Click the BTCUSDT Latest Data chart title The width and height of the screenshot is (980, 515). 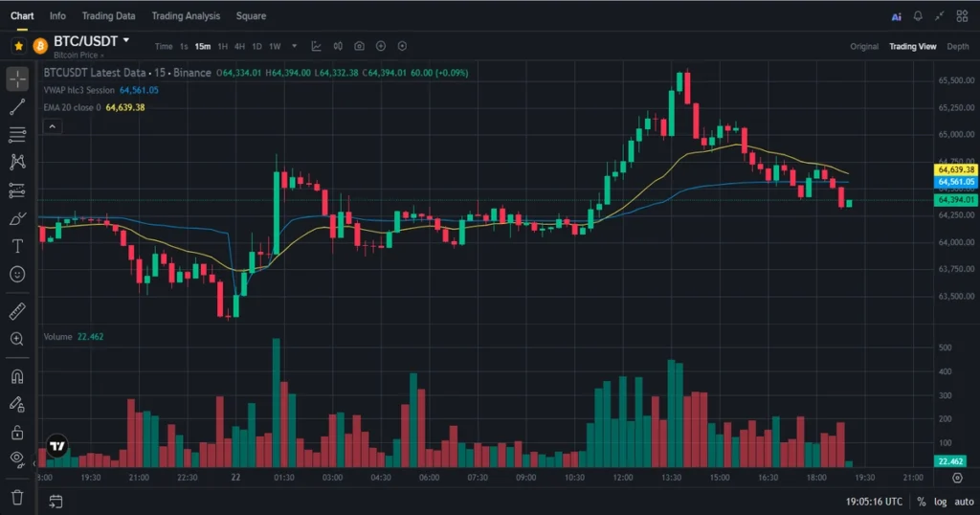[x=127, y=73]
